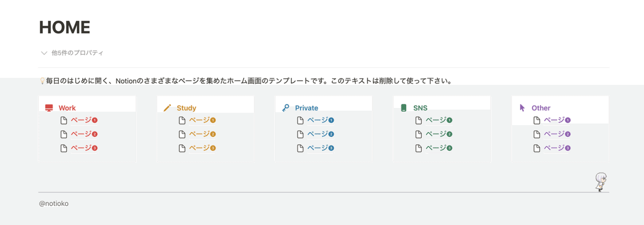The width and height of the screenshot is (644, 225).
Task: Click the chibi character image
Action: [601, 182]
